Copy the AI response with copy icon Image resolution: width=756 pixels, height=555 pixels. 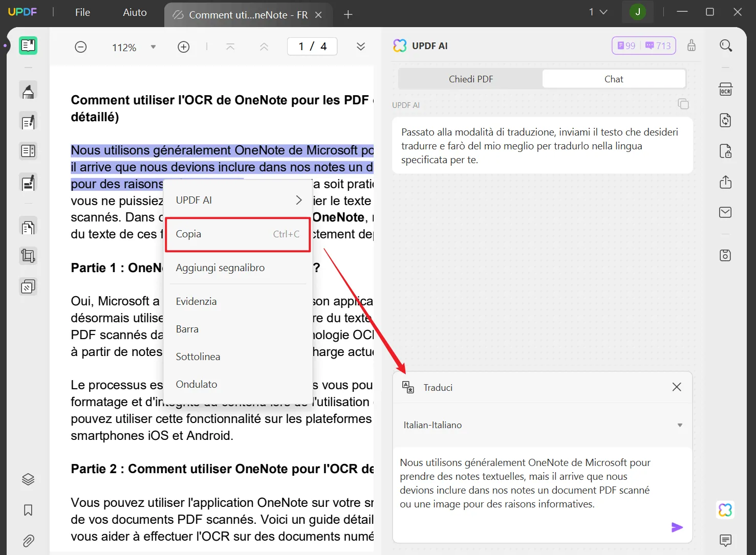[683, 104]
